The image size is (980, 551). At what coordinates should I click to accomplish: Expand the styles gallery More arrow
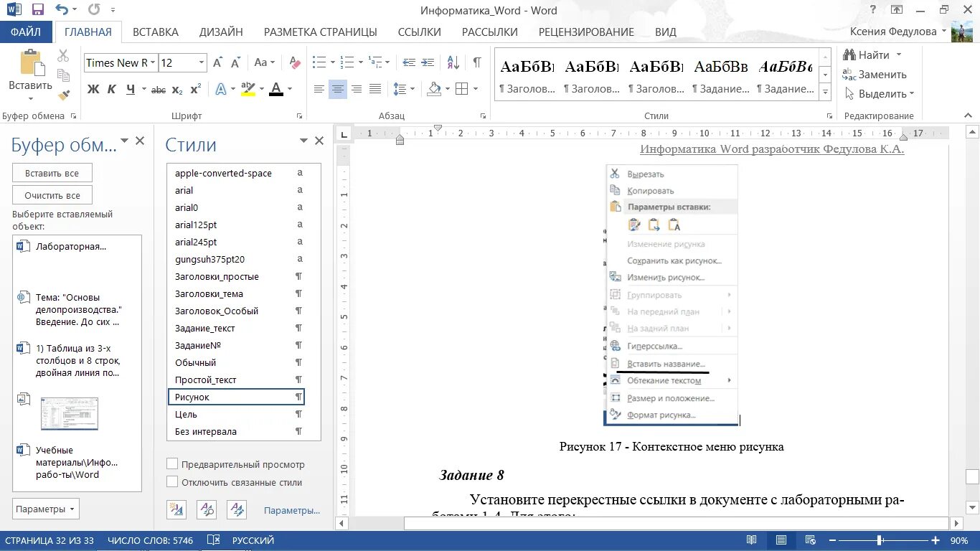[826, 93]
